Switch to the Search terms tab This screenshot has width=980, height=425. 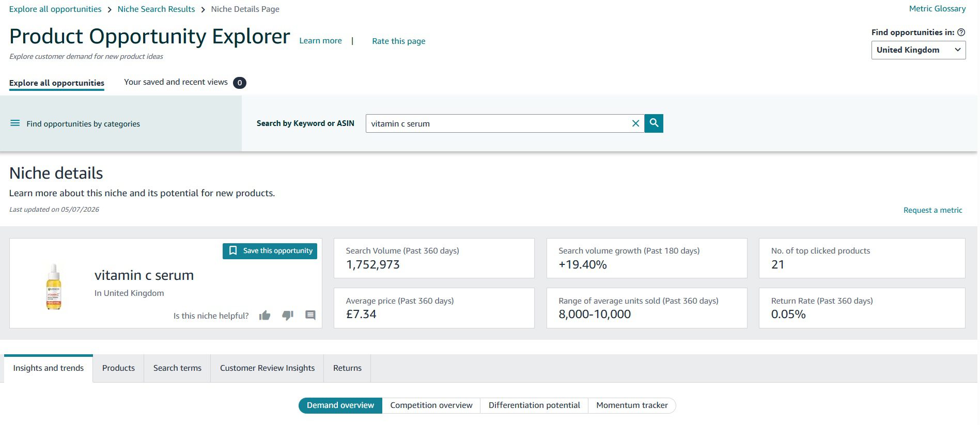click(177, 368)
